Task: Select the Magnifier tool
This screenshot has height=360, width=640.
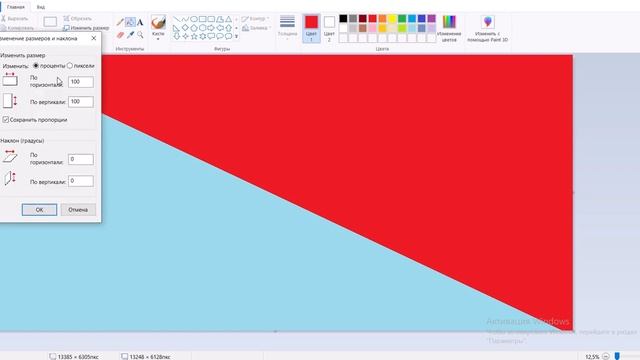Action: [x=140, y=35]
